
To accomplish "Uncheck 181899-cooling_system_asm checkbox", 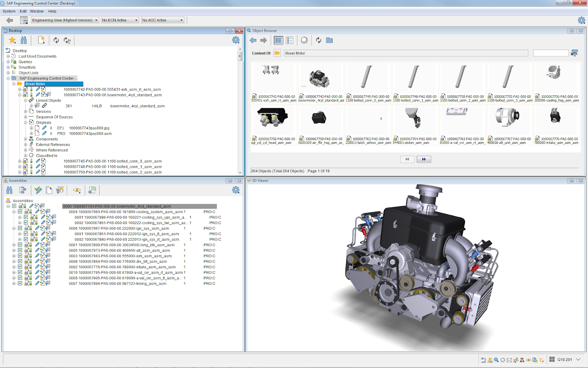I will [x=20, y=212].
